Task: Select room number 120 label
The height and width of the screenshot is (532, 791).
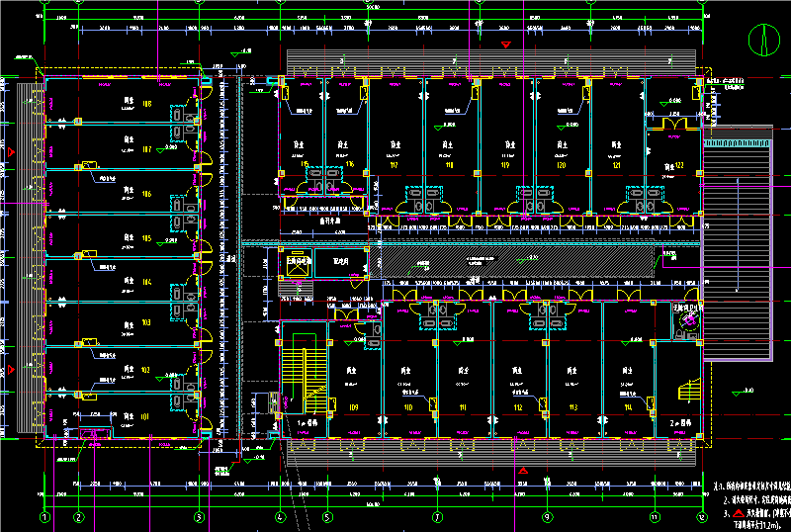Action: [561, 165]
